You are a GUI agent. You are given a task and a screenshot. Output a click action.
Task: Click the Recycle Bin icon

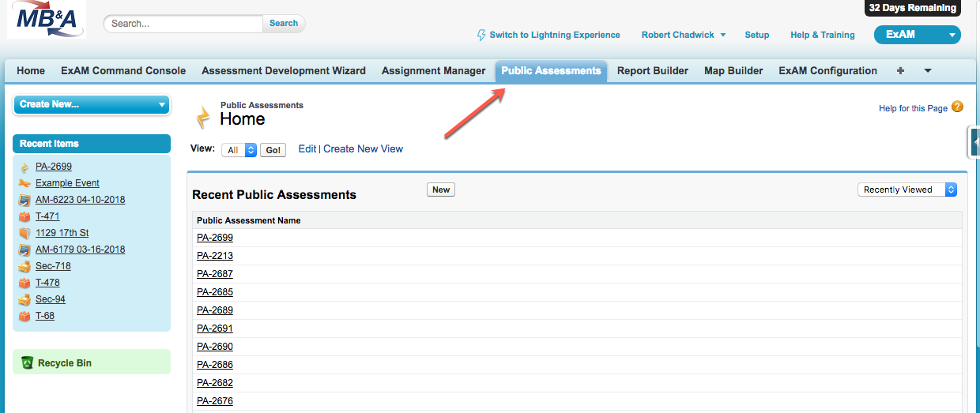click(x=28, y=363)
